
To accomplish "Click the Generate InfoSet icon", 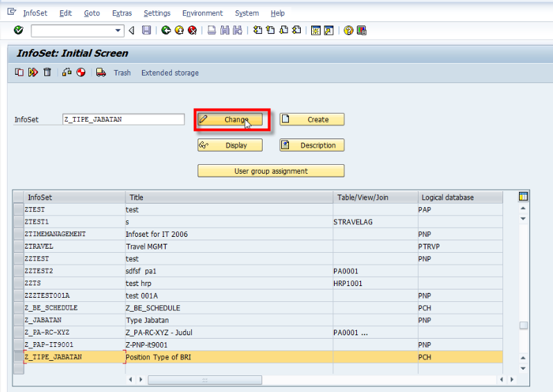I will [x=33, y=73].
